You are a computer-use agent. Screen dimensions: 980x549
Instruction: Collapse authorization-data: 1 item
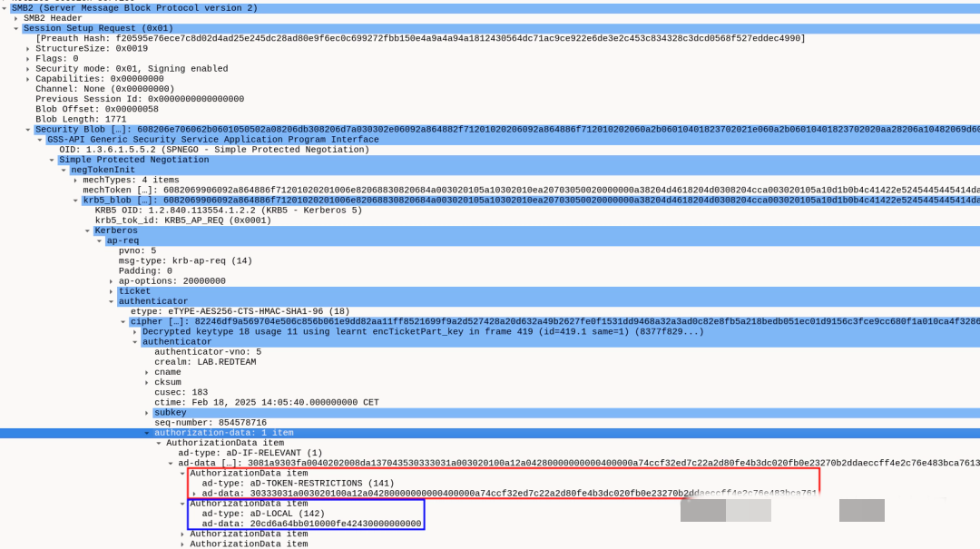[147, 433]
